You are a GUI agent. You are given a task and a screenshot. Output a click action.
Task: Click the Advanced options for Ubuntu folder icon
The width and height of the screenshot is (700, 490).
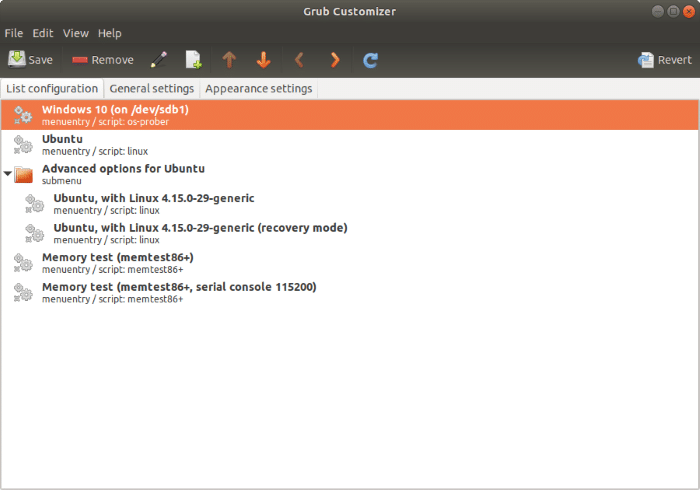(23, 174)
